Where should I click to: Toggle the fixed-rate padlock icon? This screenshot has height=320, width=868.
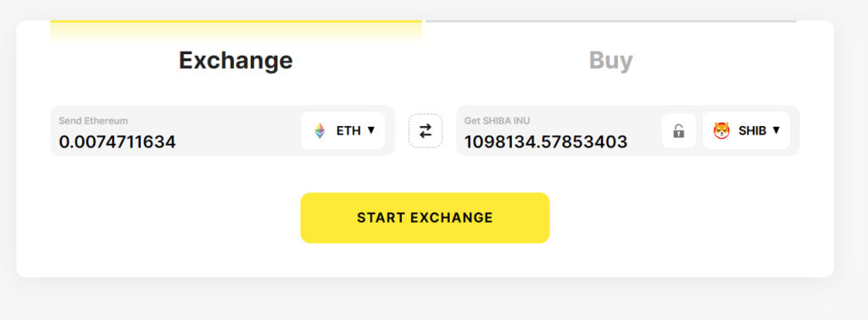click(679, 131)
